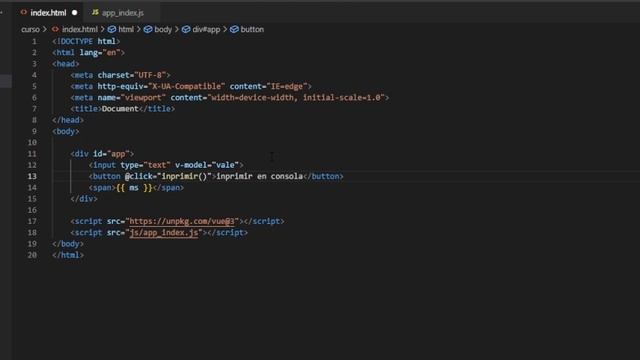Click line number 13 in the gutter
This screenshot has width=640, height=360.
pyautogui.click(x=32, y=176)
